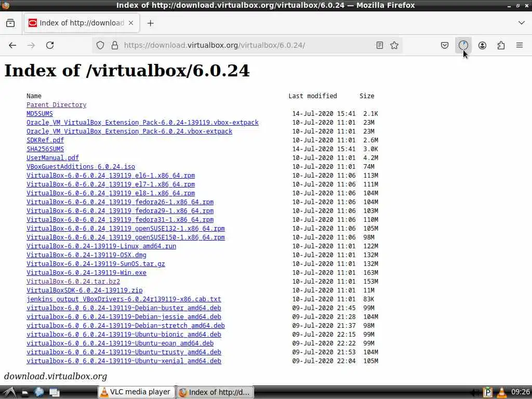This screenshot has width=532, height=399.
Task: Download VirtualBoxSDK-6.0.24-139119.zip
Action: click(85, 290)
